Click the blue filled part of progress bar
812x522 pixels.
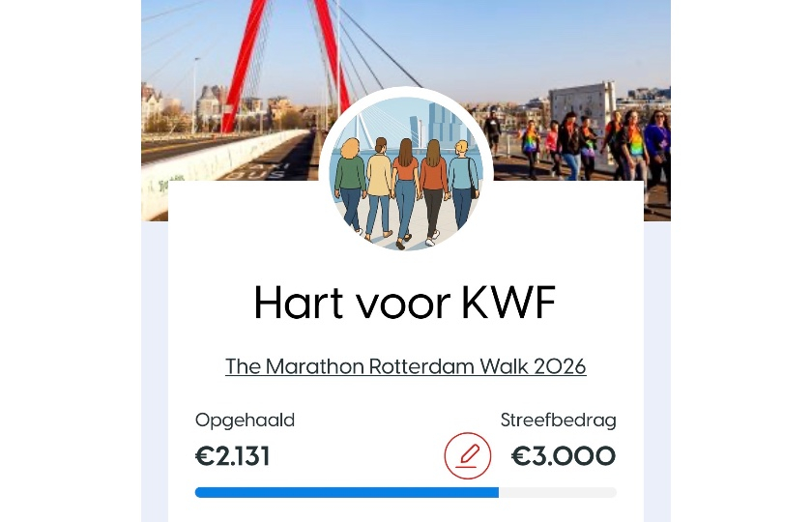coord(346,492)
